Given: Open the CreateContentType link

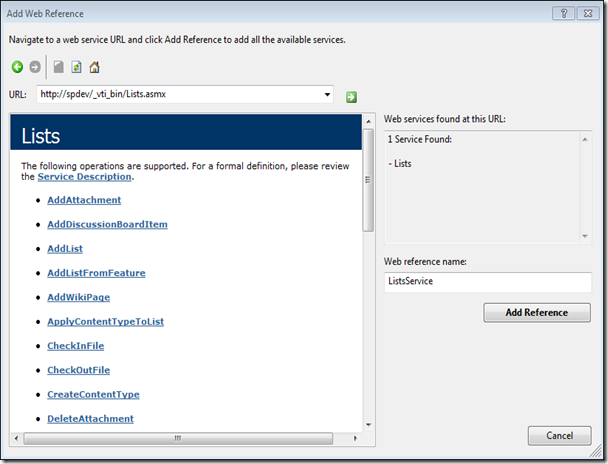Looking at the screenshot, I should [x=93, y=395].
